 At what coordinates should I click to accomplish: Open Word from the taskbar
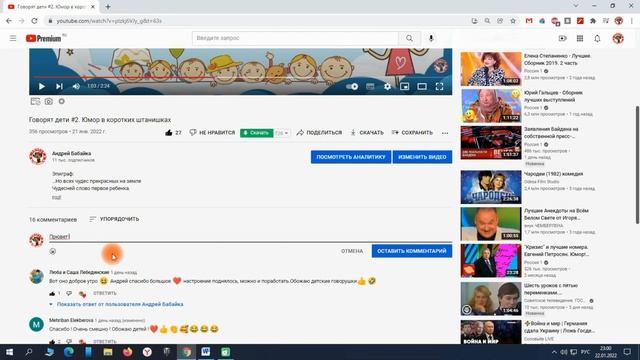tap(206, 352)
